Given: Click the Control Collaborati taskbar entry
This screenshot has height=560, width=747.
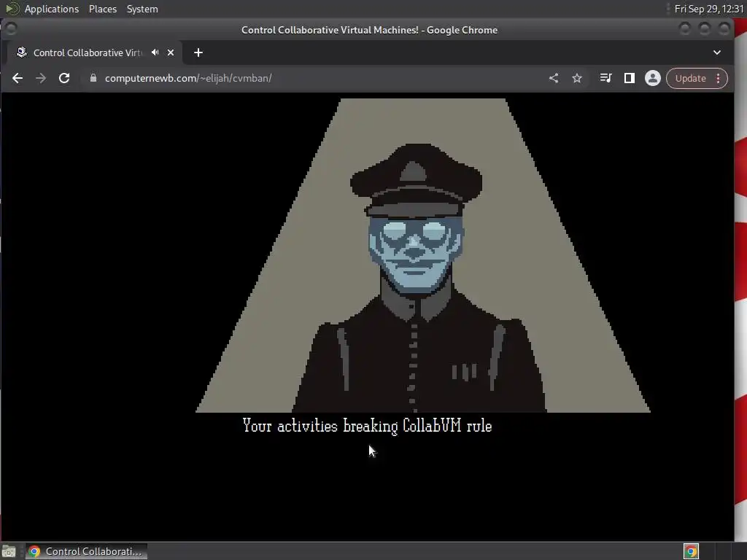Looking at the screenshot, I should tap(86, 551).
